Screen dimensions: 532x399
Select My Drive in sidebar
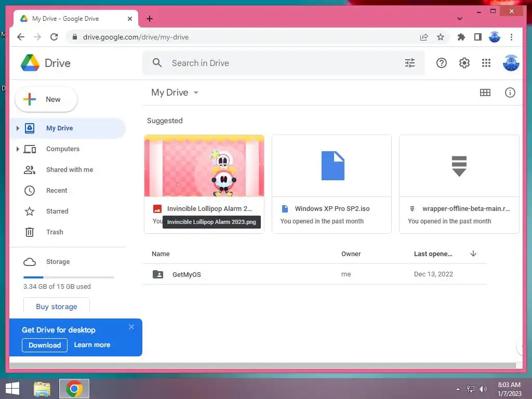[x=68, y=128]
